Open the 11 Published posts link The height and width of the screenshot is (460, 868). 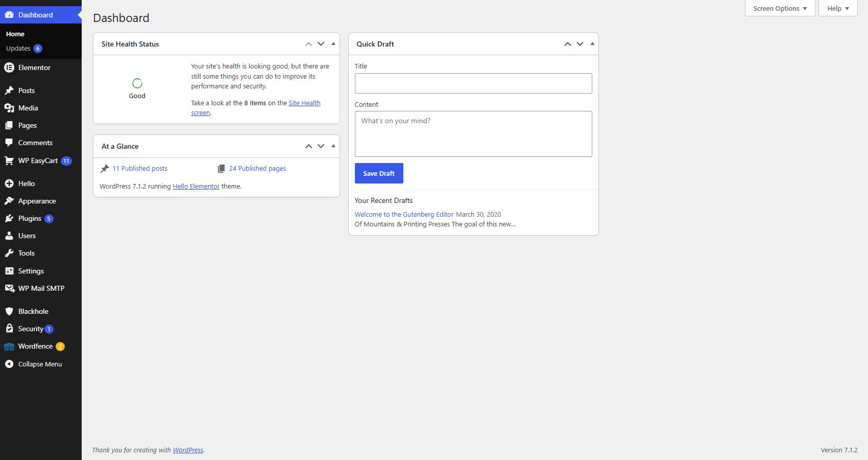pos(140,168)
